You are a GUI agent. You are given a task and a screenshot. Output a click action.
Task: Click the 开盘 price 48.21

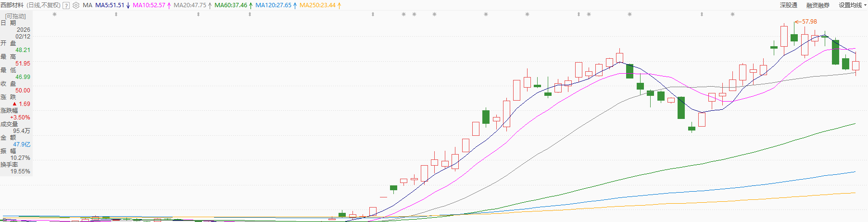[23, 50]
